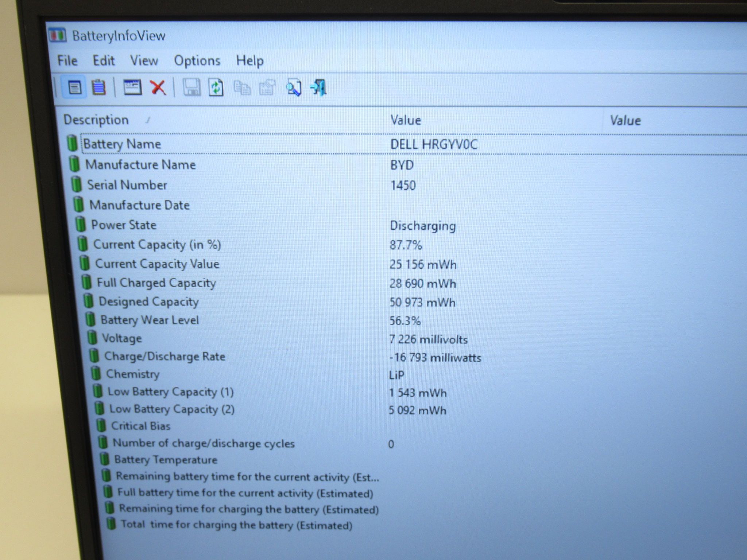The image size is (747, 560).
Task: Click the battery icon beside Voltage
Action: (x=92, y=338)
